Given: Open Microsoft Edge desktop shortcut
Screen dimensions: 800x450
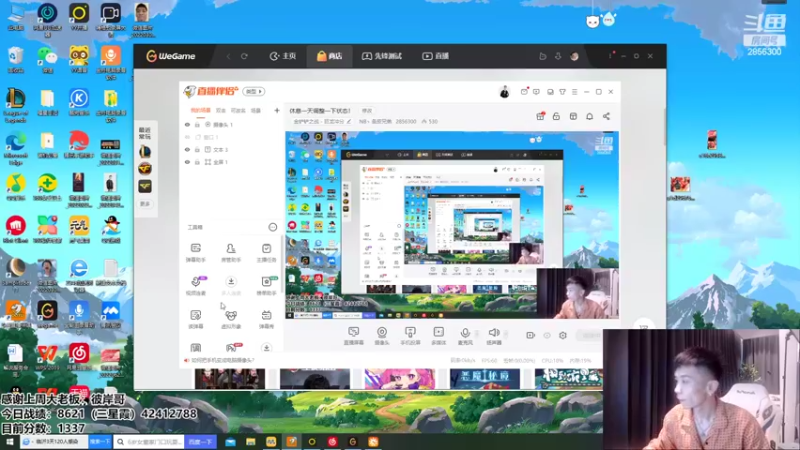Looking at the screenshot, I should (15, 148).
